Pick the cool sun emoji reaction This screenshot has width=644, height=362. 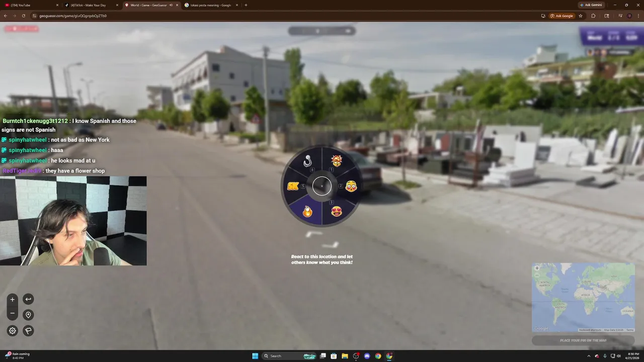[x=337, y=161]
